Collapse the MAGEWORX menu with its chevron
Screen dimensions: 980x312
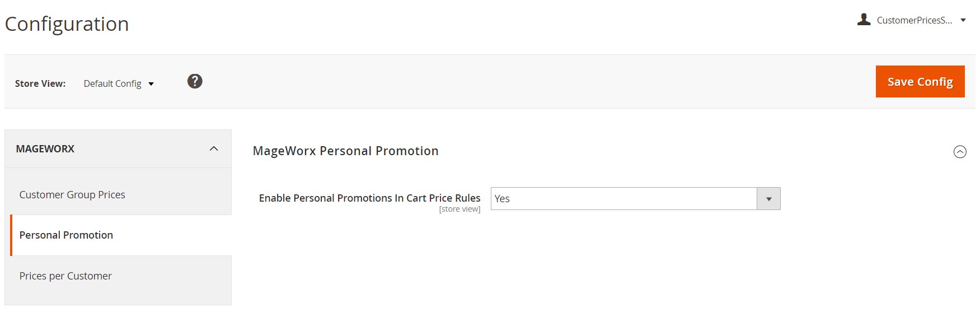point(214,148)
